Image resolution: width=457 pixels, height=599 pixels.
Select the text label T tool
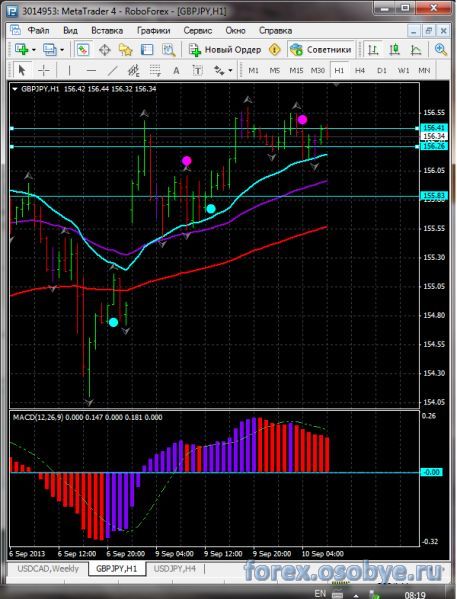[198, 70]
